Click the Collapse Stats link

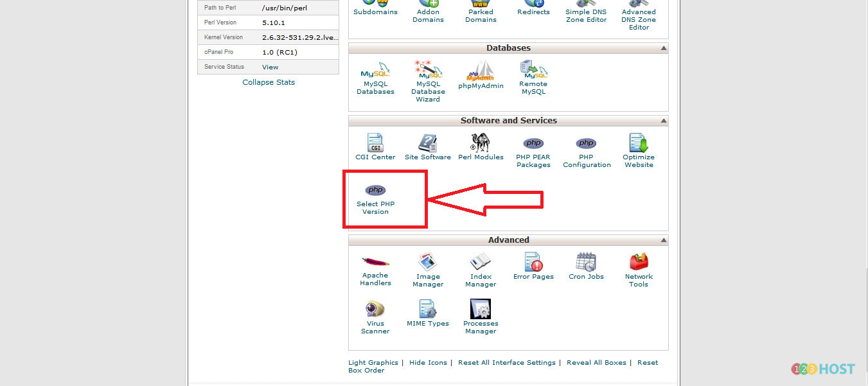click(x=269, y=82)
